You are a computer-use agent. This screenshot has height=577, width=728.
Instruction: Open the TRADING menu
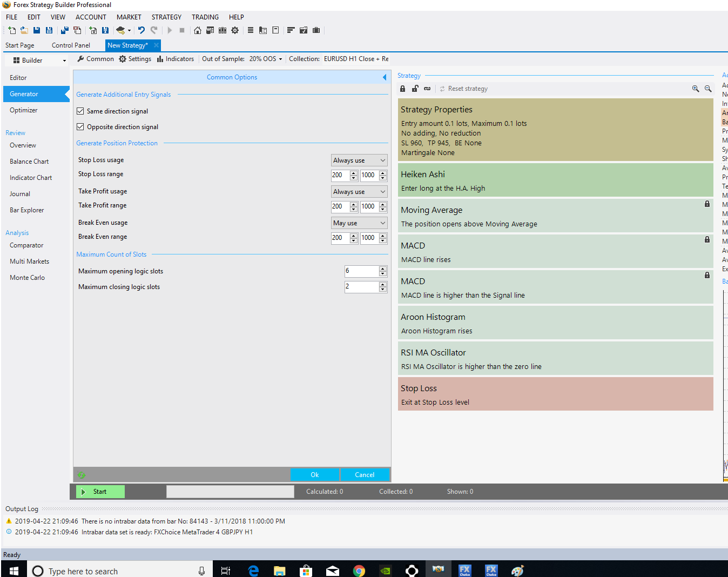coord(205,17)
